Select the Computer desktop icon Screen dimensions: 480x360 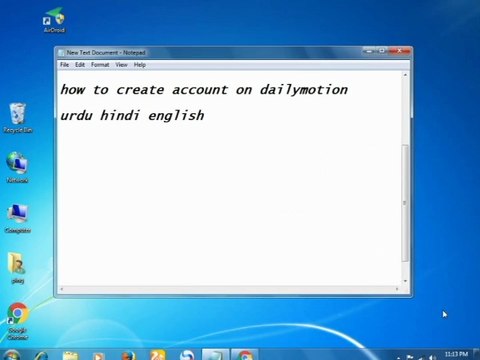[18, 218]
